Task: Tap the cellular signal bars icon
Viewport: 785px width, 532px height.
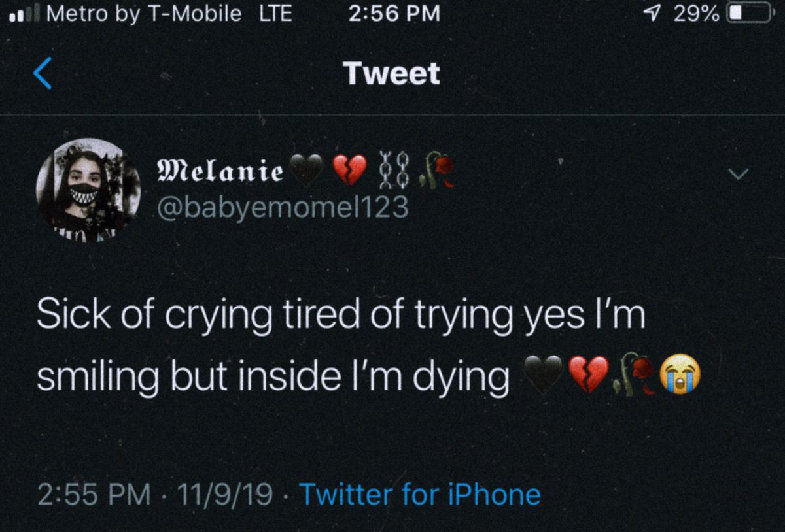Action: 24,14
